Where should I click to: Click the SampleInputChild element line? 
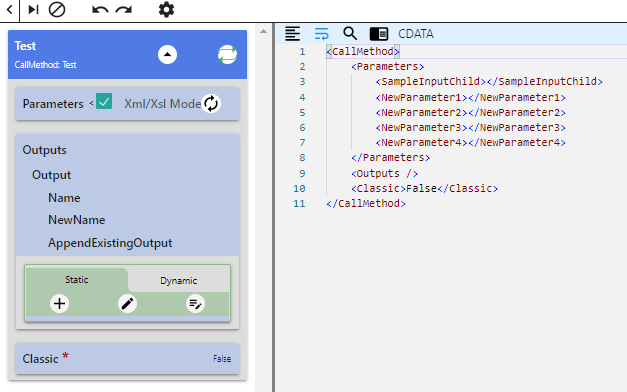[489, 82]
